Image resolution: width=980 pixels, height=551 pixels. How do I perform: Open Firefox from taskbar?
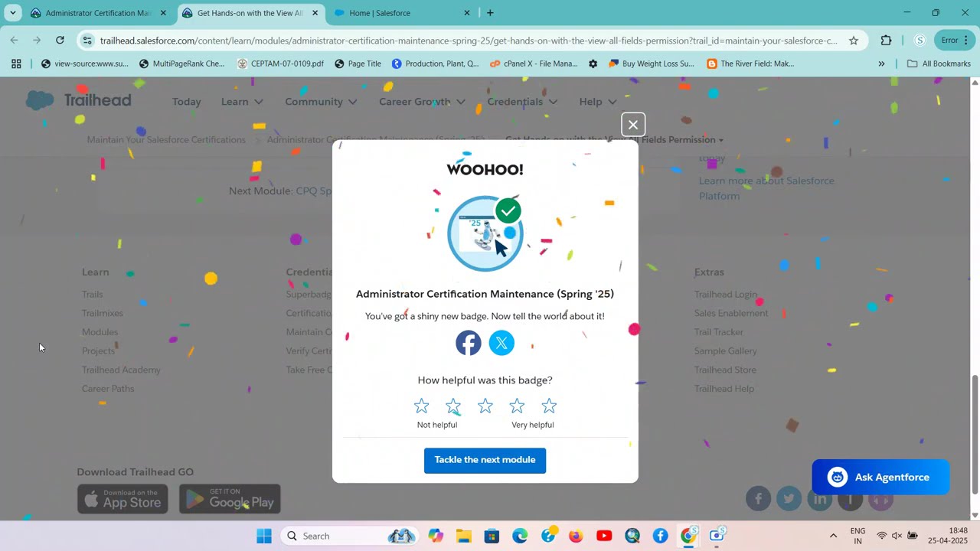(576, 536)
